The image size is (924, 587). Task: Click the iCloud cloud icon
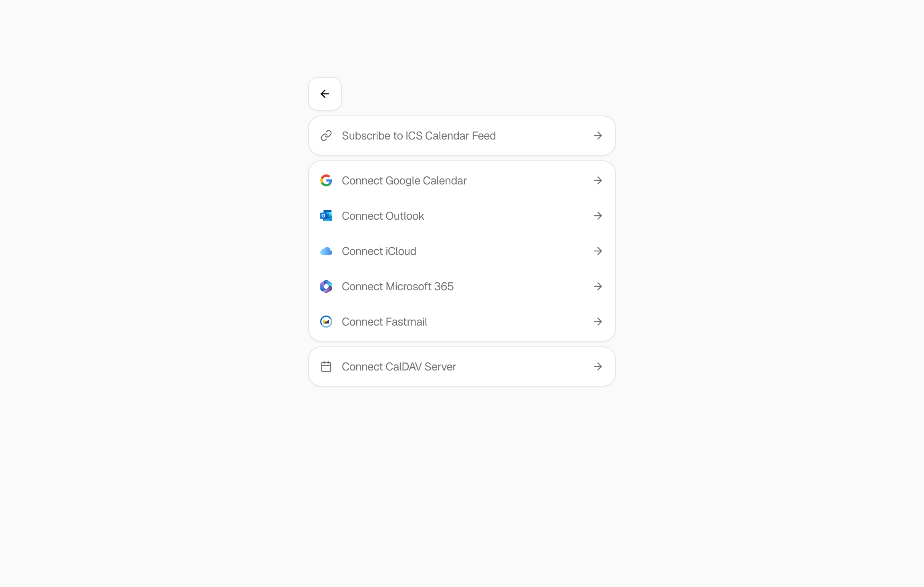(326, 251)
